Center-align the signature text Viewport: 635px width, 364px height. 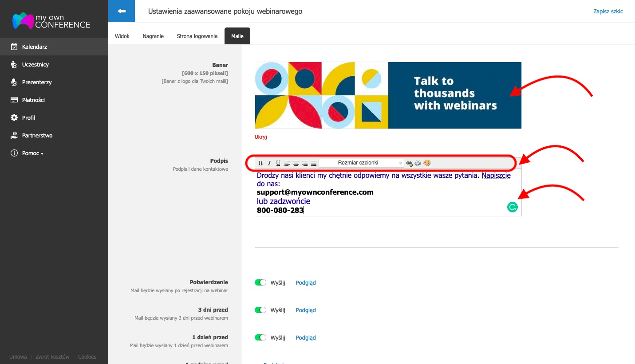pos(296,163)
